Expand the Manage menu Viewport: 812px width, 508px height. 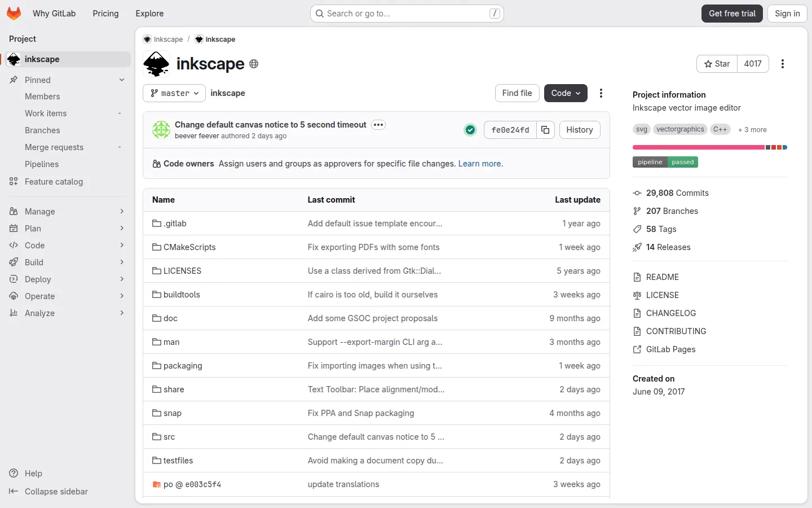pos(68,212)
